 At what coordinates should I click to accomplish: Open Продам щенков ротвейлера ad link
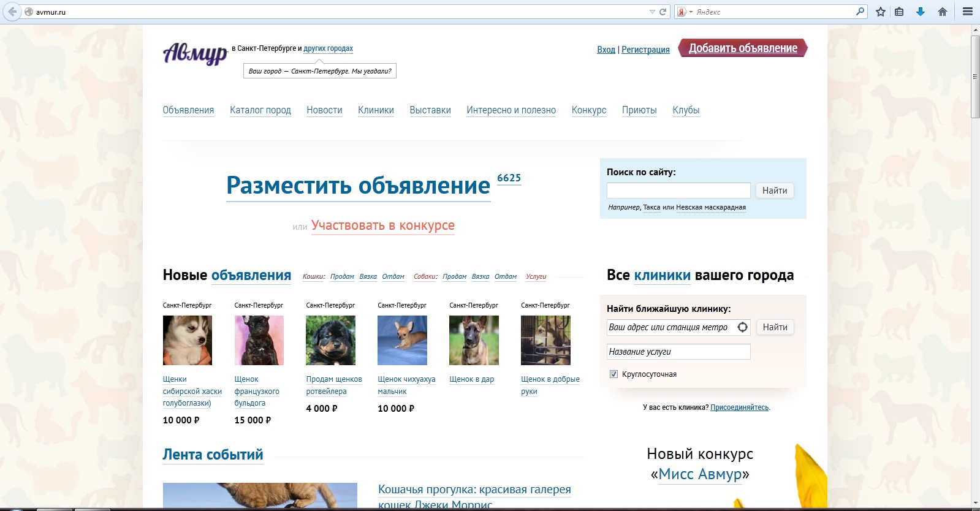(x=334, y=385)
